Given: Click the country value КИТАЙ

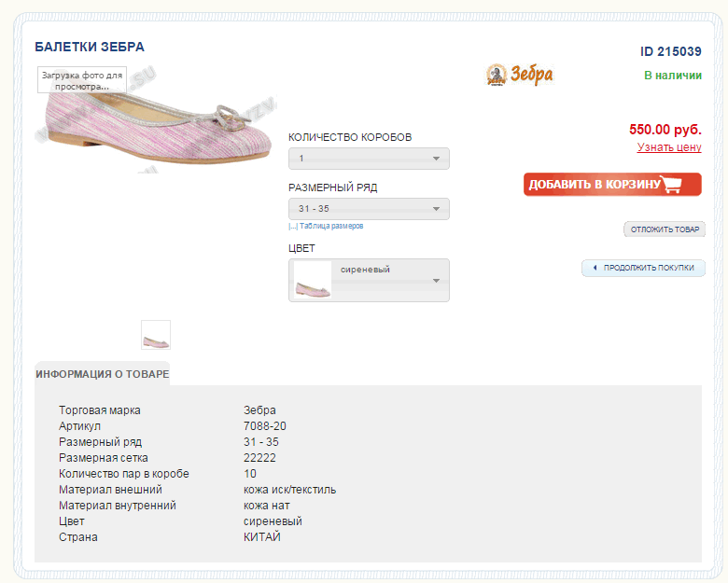Looking at the screenshot, I should 261,537.
